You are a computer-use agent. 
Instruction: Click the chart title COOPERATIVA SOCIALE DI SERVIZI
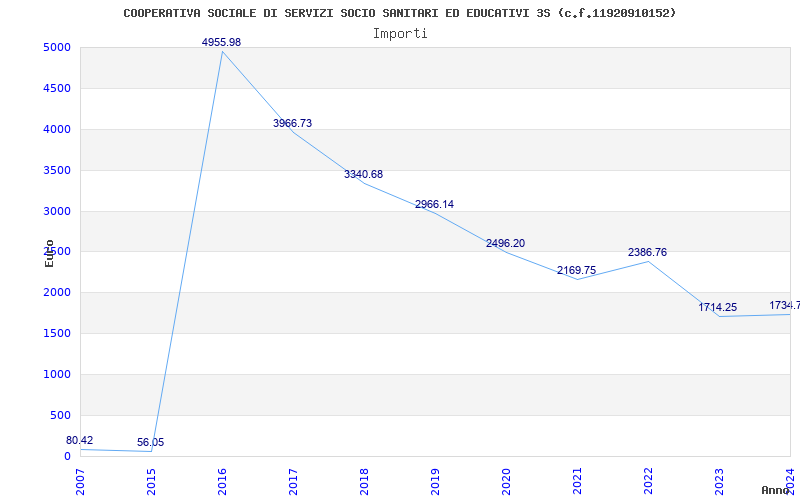[x=399, y=13]
